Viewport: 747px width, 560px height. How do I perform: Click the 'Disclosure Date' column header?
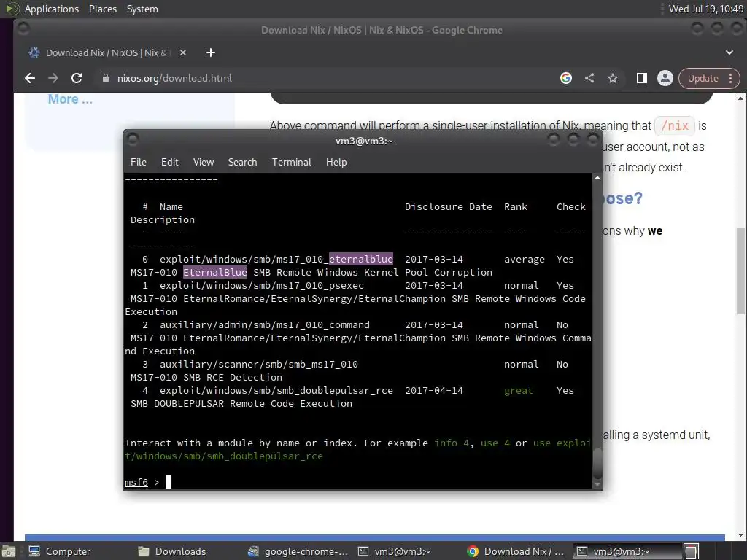(x=449, y=206)
